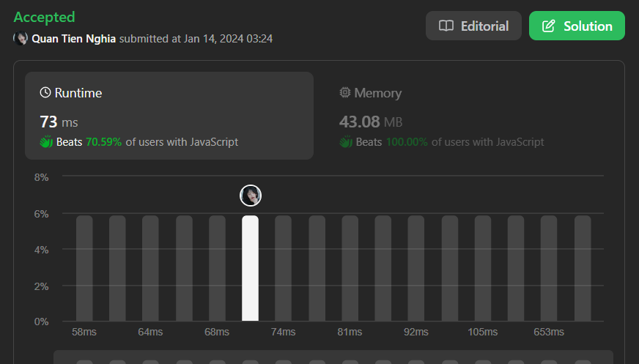
Task: Click the bar above the 74ms label
Action: 284,268
